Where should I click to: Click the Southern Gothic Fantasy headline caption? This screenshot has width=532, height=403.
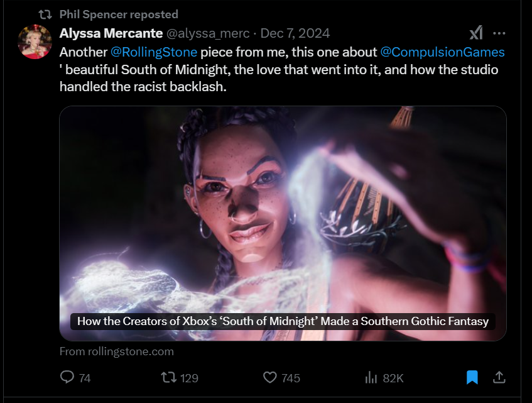(283, 321)
